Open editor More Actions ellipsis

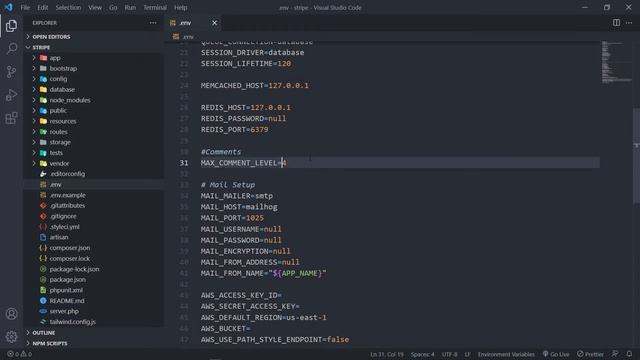click(629, 23)
